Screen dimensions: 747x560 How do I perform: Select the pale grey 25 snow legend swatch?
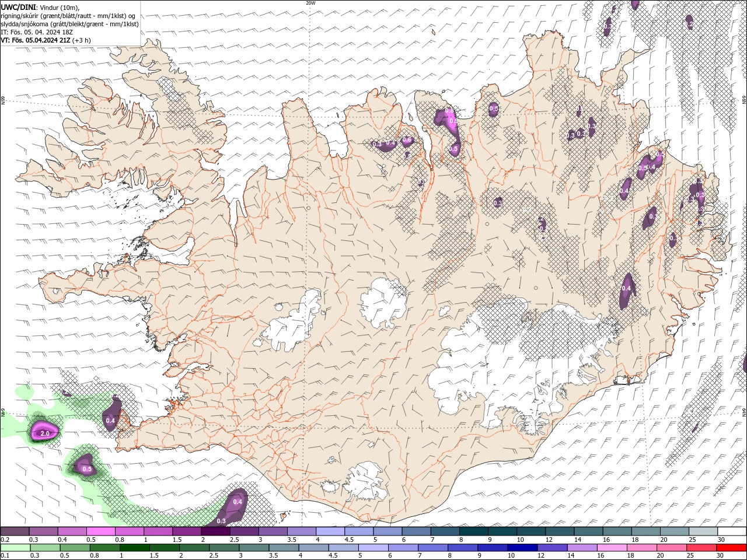click(x=703, y=531)
